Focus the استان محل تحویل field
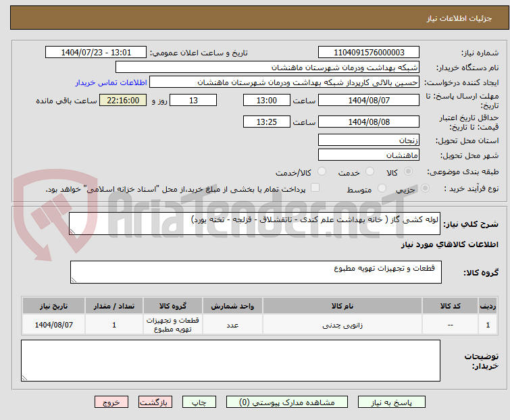The width and height of the screenshot is (510, 420). pyautogui.click(x=368, y=140)
